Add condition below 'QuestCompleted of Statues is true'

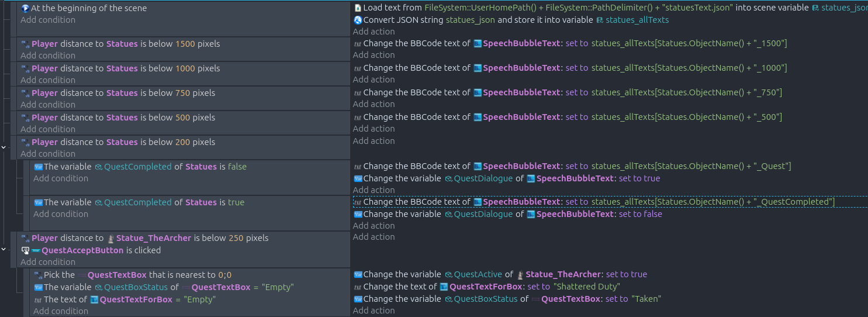pyautogui.click(x=61, y=214)
